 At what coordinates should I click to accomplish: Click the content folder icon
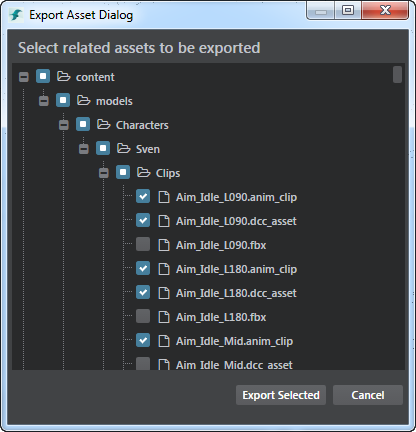[63, 76]
